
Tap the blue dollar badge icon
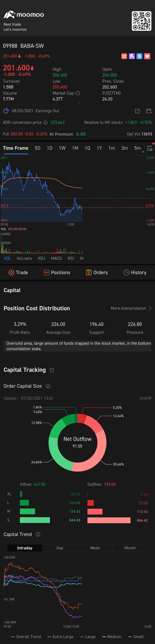(x=139, y=56)
